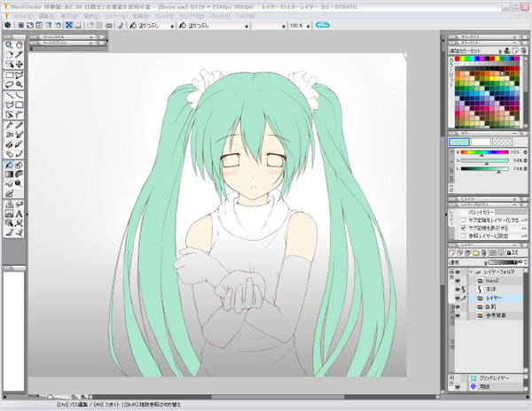Select the Rectangular selection marquee tool
This screenshot has width=532, height=411.
tap(9, 75)
